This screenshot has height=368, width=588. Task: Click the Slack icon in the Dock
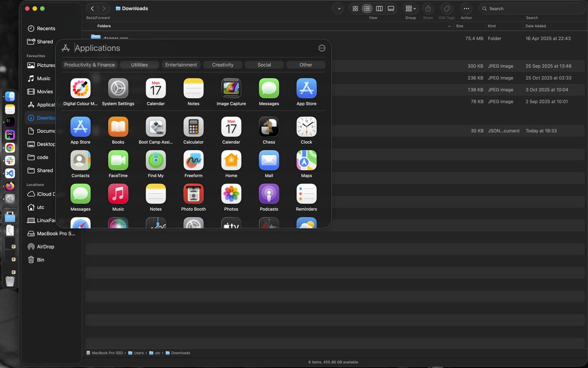[x=10, y=160]
